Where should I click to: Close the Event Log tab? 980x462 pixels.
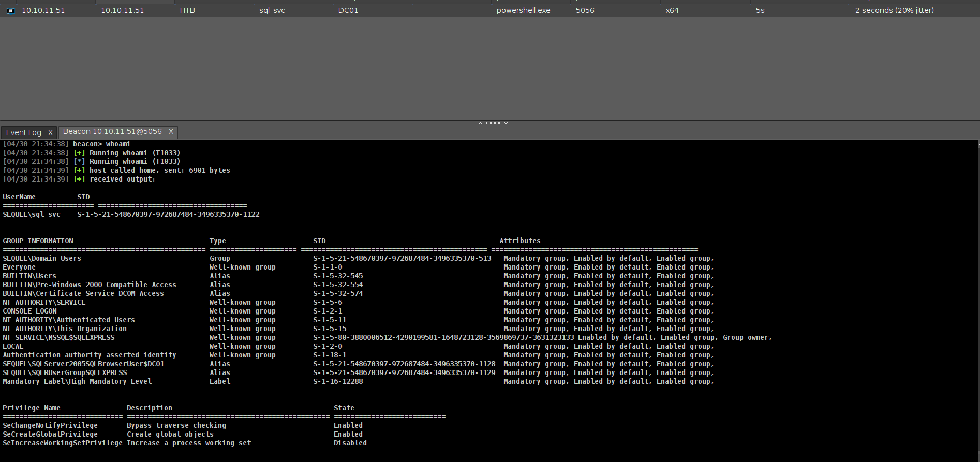[50, 132]
